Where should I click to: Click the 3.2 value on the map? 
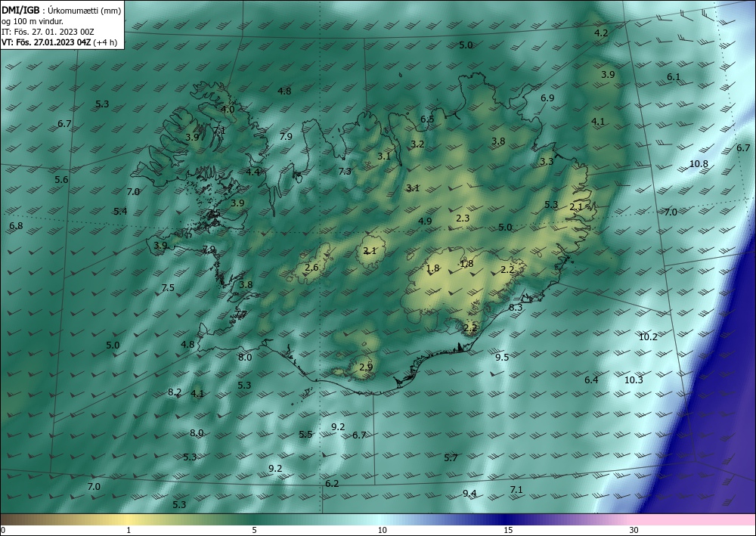(x=417, y=144)
